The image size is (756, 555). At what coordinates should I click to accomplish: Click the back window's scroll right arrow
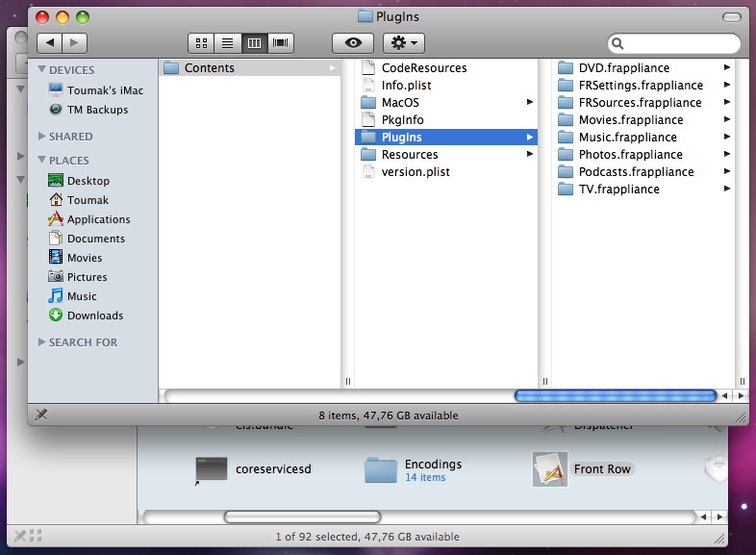(x=719, y=517)
